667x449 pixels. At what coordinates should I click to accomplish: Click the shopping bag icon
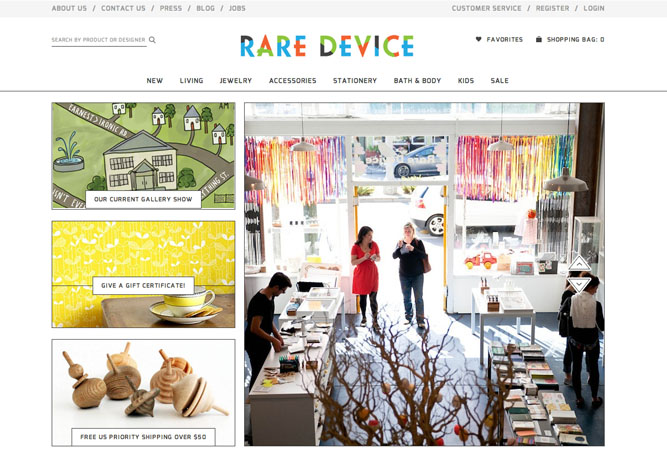tap(539, 39)
